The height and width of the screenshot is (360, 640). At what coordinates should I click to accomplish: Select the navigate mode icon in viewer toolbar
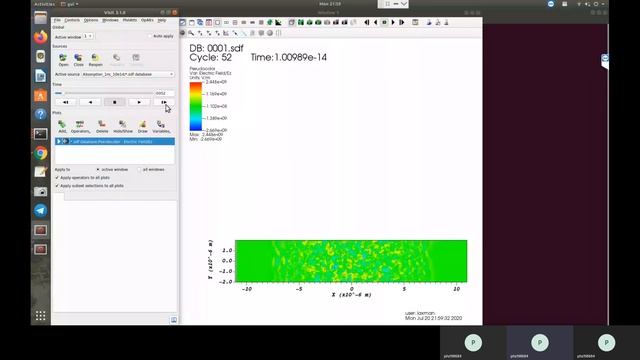182,33
